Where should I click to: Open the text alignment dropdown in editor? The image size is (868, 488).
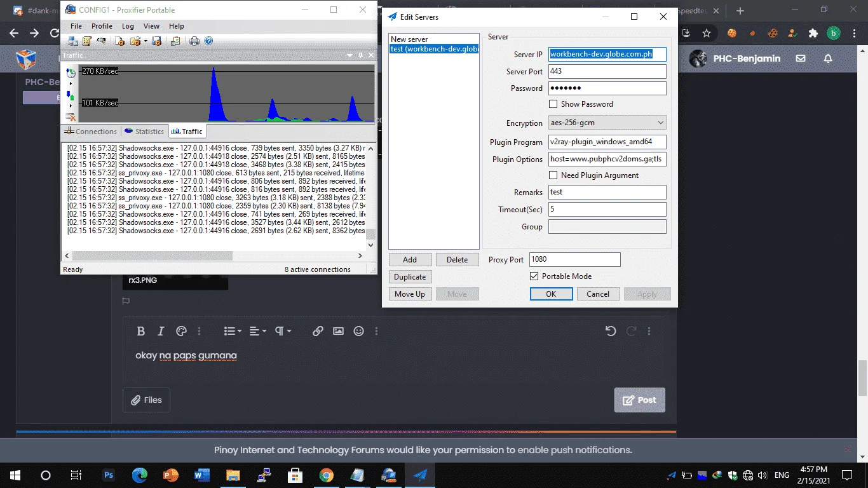click(257, 331)
